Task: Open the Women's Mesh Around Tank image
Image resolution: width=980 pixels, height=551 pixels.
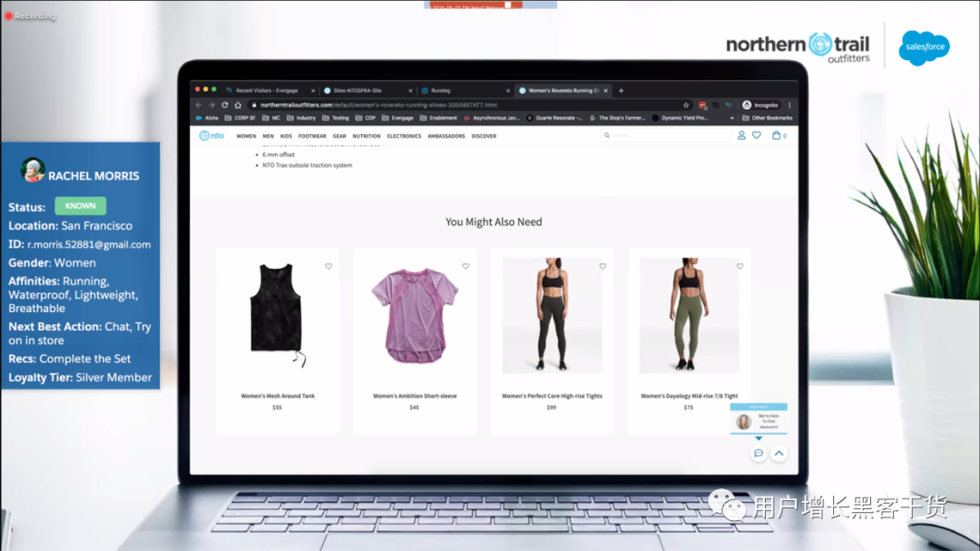Action: click(x=277, y=315)
